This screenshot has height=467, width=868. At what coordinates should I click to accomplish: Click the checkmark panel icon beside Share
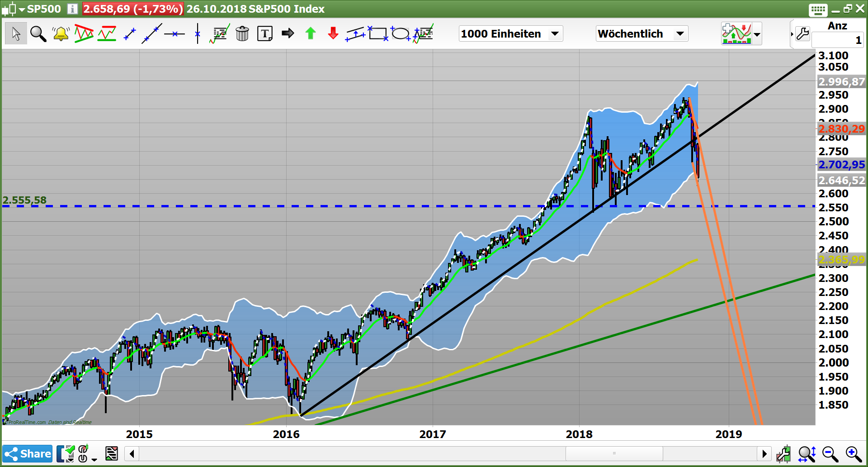(x=66, y=453)
